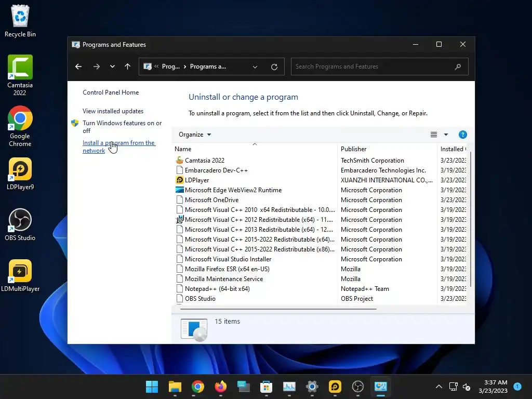This screenshot has height=399, width=532.
Task: Open the Recycle Bin desktop icon
Action: 20,20
